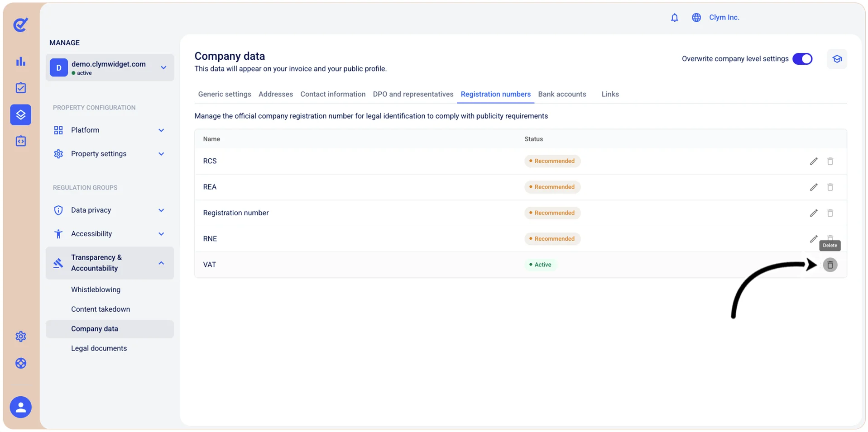Select the layers Manage sidebar icon
Viewport: 868px width, 432px height.
click(x=21, y=114)
